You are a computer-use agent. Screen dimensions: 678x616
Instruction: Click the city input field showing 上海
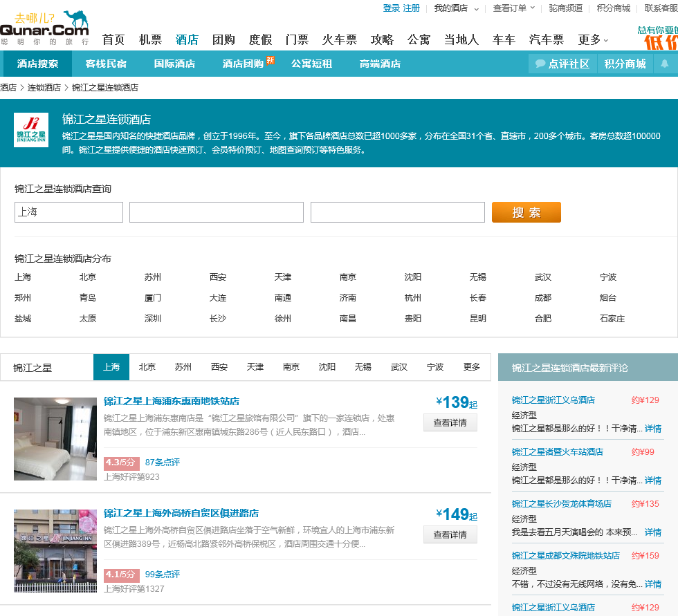tap(68, 212)
